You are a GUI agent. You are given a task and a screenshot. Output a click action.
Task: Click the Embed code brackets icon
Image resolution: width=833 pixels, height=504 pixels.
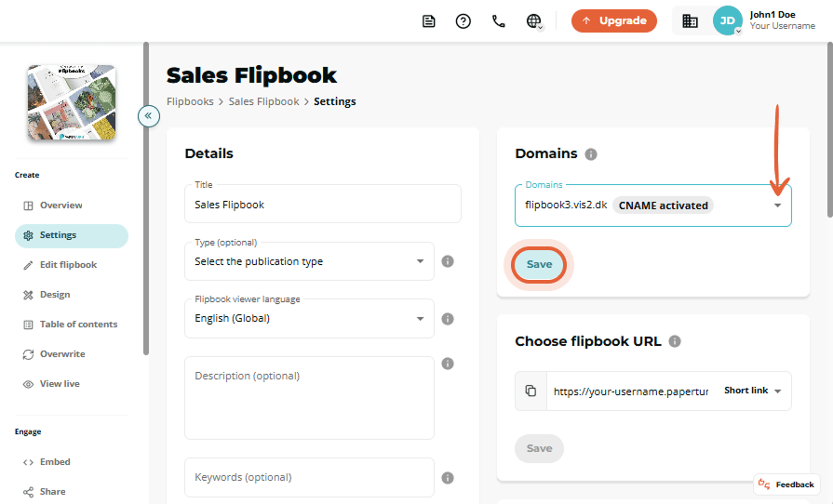[28, 462]
